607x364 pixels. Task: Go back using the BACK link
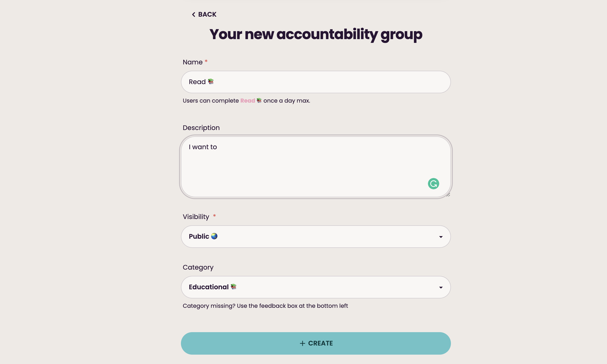(207, 15)
